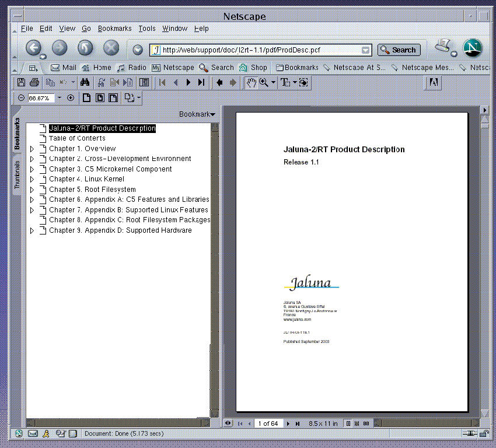
Task: Go to last page in PDF toolbar
Action: pos(201,82)
